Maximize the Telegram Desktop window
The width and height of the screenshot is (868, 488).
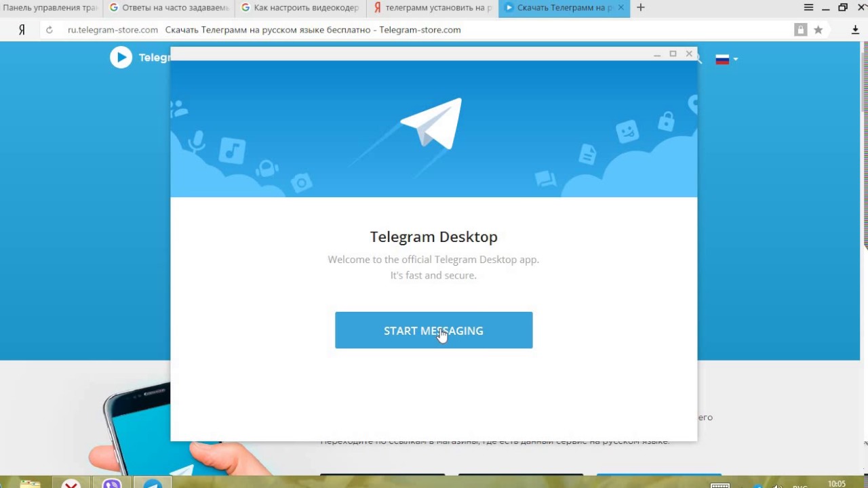[673, 54]
